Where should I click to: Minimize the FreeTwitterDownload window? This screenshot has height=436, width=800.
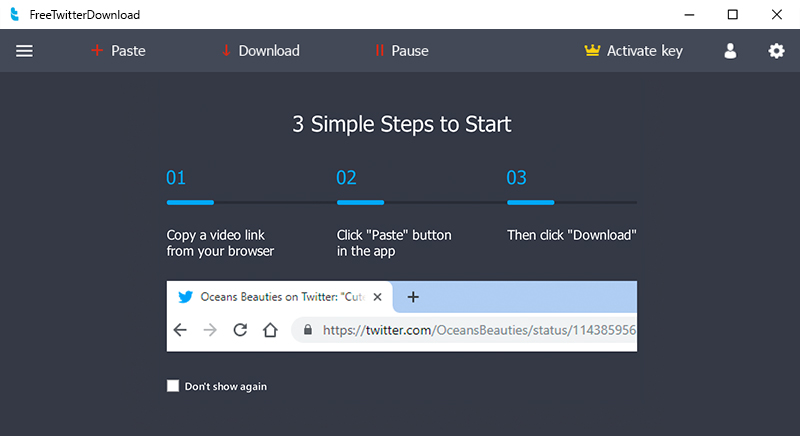pyautogui.click(x=689, y=14)
